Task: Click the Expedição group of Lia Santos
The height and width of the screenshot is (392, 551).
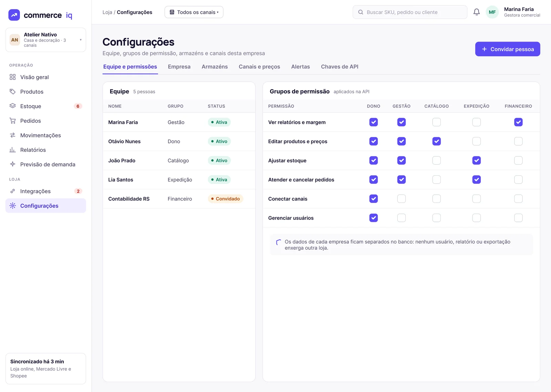Action: [x=180, y=180]
